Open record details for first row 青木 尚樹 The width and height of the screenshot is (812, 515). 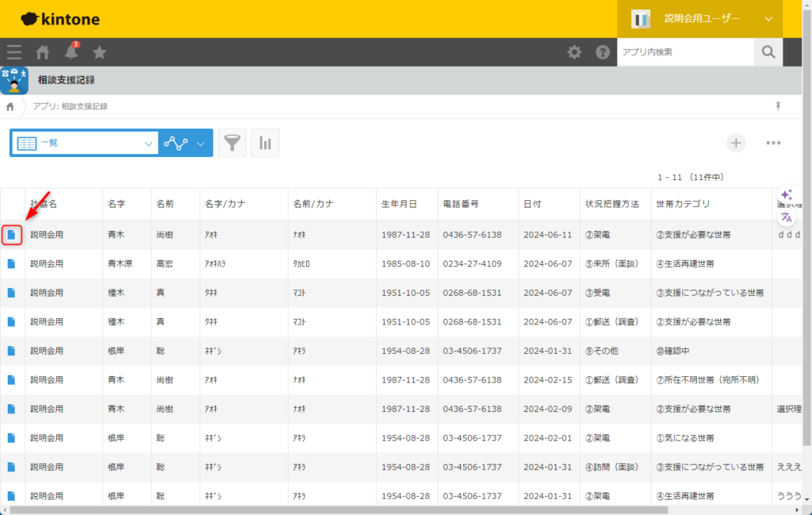11,234
